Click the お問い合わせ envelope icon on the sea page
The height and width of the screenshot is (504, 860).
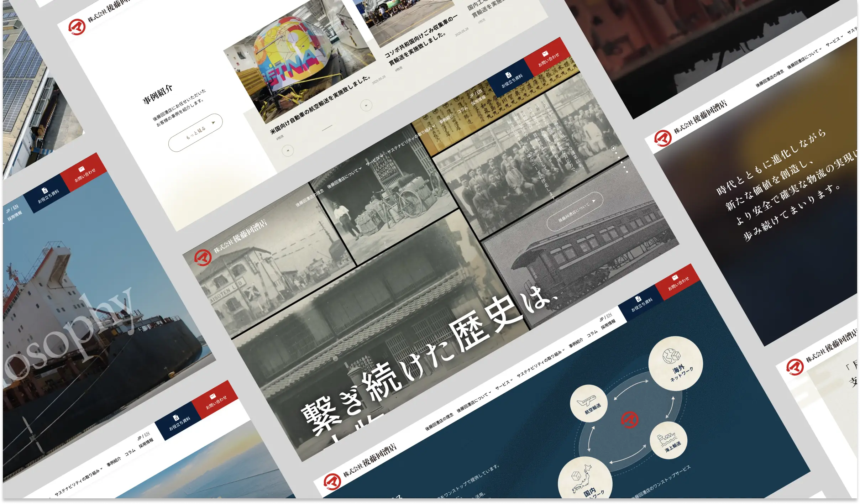[213, 396]
